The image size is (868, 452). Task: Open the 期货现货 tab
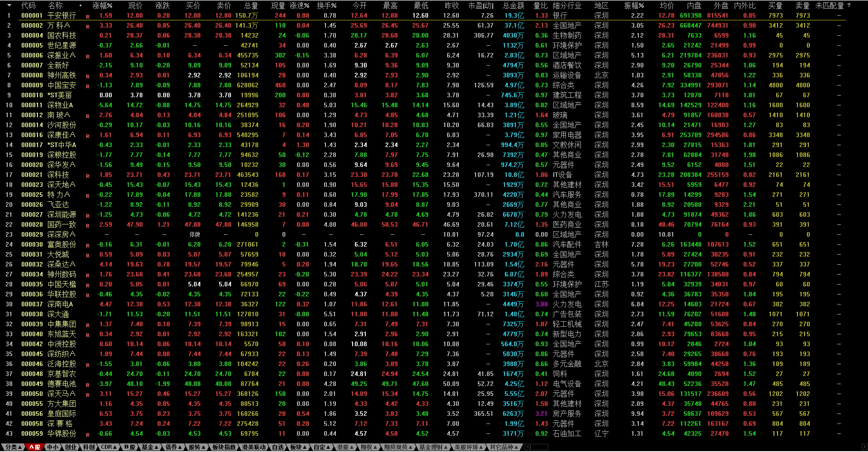click(x=398, y=447)
